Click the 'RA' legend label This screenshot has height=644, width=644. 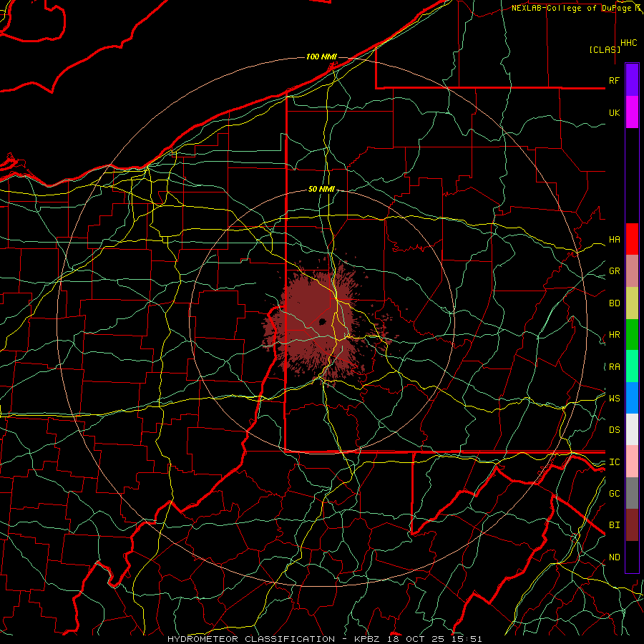[x=615, y=367]
